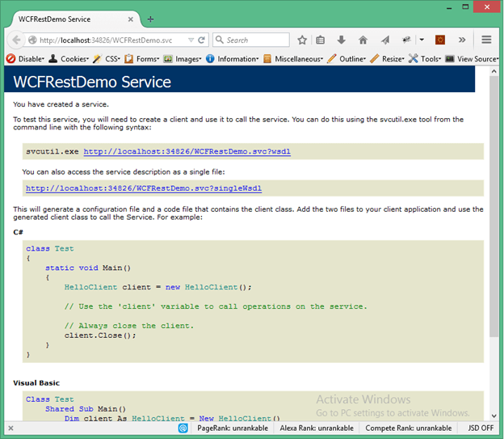Click the globe site identity icon
This screenshot has width=504, height=439.
(32, 40)
